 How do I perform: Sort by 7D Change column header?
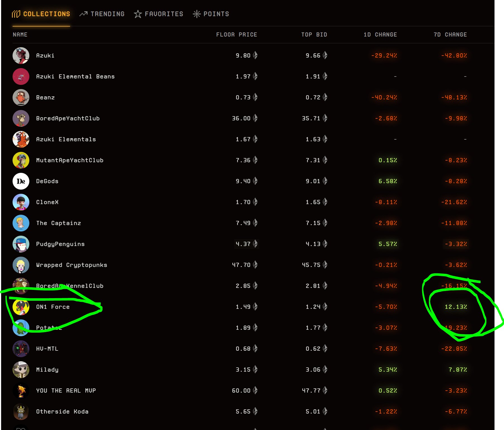pos(450,35)
